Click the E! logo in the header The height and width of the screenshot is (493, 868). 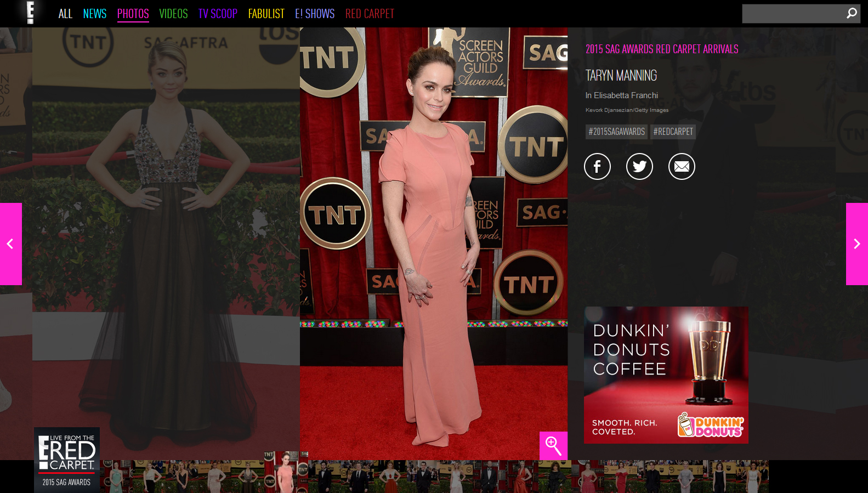pos(31,13)
